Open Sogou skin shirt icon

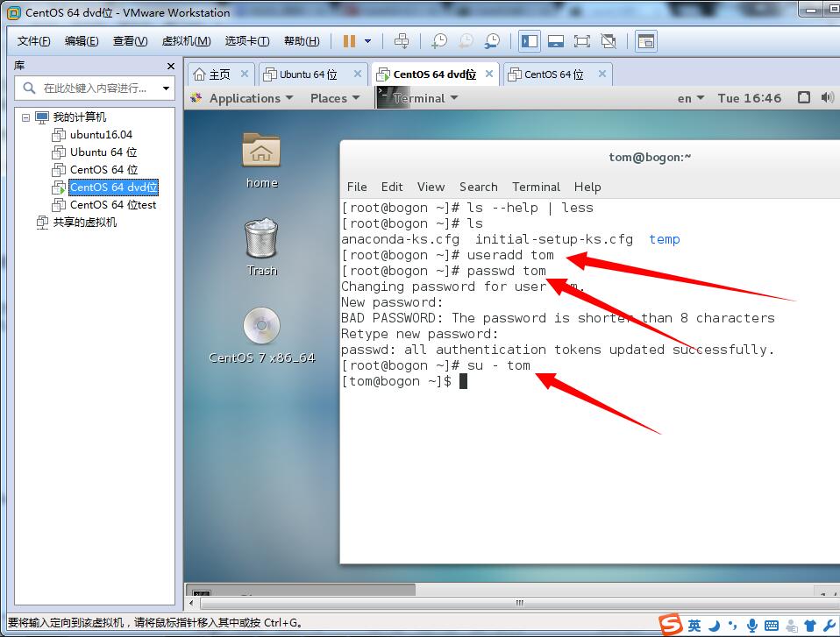pos(810,626)
